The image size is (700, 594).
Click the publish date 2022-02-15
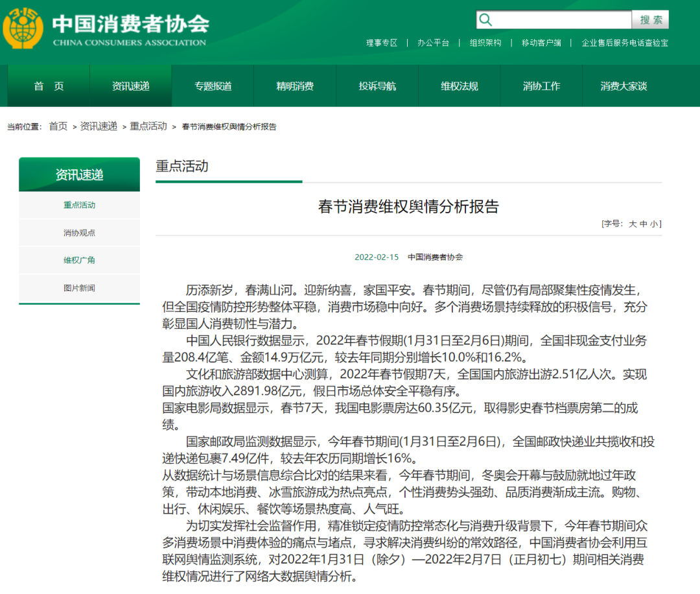[377, 257]
